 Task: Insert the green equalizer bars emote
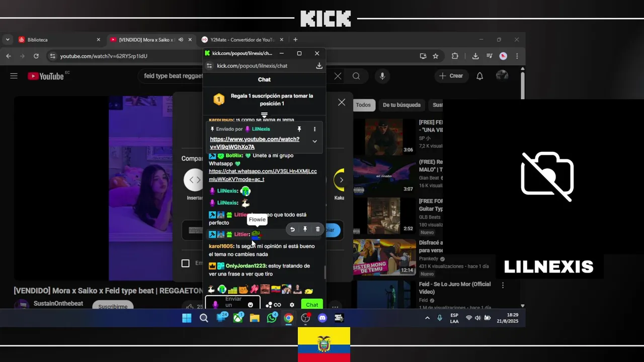(232, 290)
